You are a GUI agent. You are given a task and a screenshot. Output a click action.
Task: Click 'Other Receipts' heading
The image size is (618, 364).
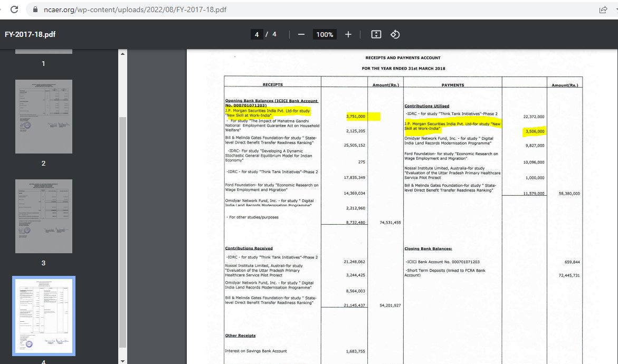coord(241,336)
